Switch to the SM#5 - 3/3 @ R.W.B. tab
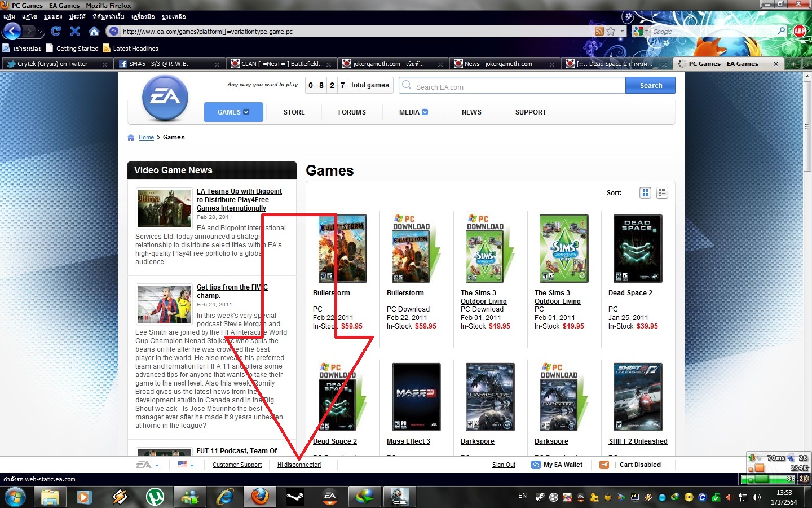 169,64
